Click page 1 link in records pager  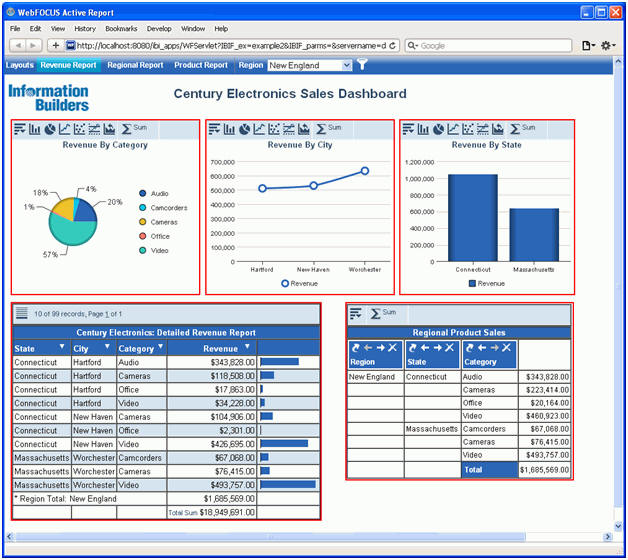(107, 314)
